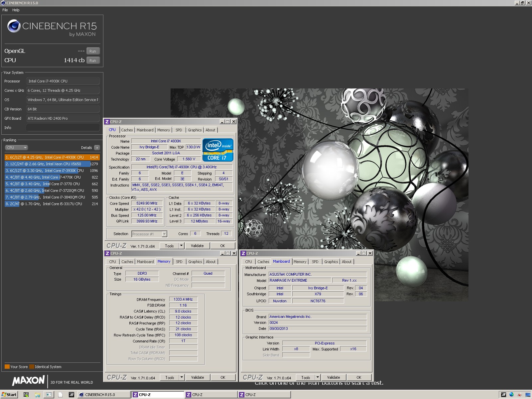Image resolution: width=532 pixels, height=399 pixels.
Task: Click the DRAM Frequency value 1333.4 MHz
Action: tap(183, 299)
